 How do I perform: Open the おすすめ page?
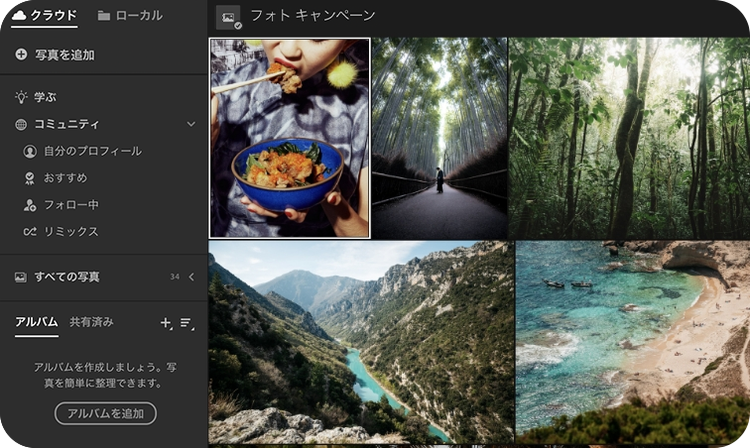[x=66, y=178]
